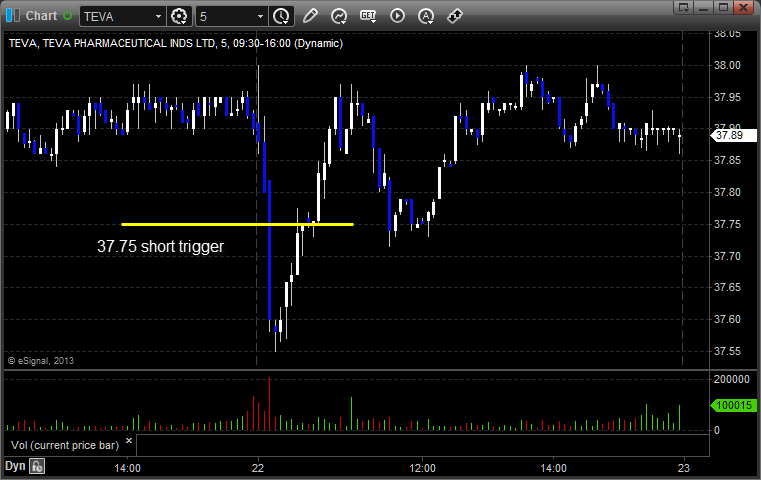
Task: Open the GET tools menu
Action: click(x=368, y=16)
